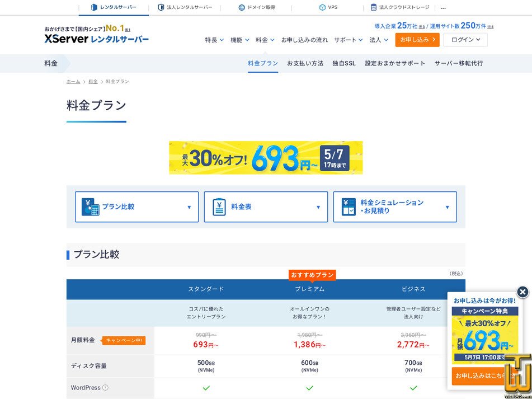Viewport: 532px width, 399px height.
Task: Click the orange お申し込み button in header
Action: pos(417,40)
